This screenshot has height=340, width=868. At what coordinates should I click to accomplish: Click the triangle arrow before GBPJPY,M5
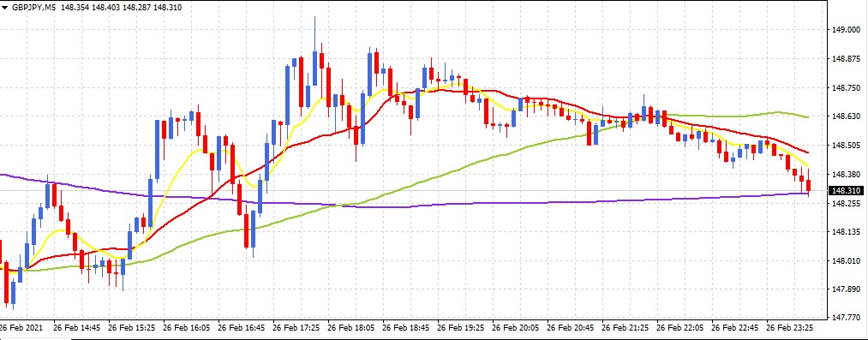coord(5,8)
